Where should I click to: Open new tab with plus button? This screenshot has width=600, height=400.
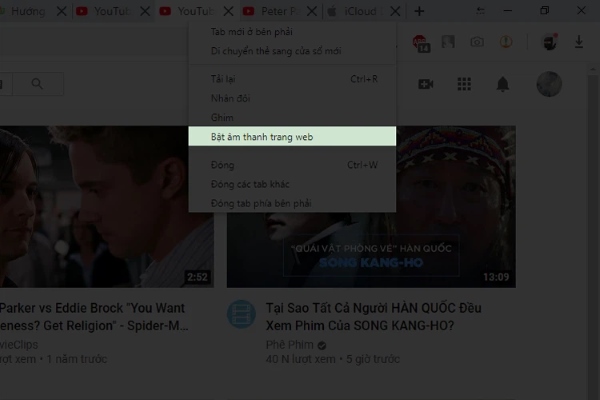419,11
